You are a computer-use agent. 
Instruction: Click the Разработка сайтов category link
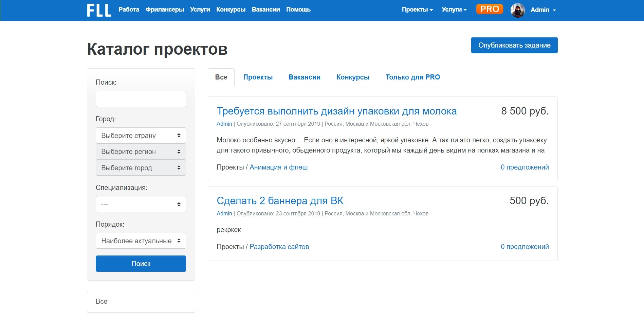(279, 247)
